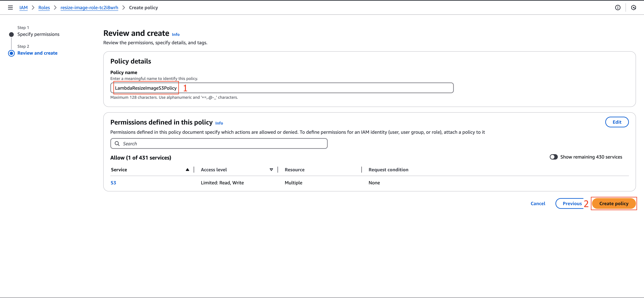Click the IAM breadcrumb navigation icon

(24, 7)
